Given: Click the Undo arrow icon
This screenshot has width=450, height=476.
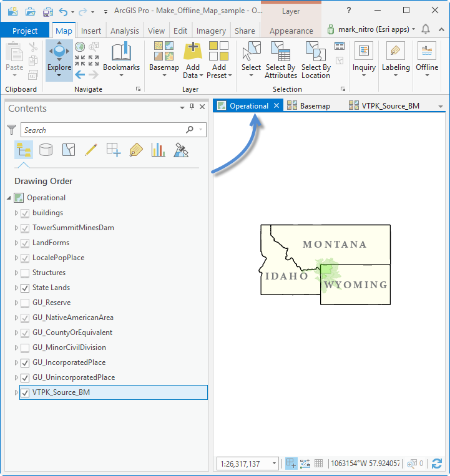Looking at the screenshot, I should 63,12.
